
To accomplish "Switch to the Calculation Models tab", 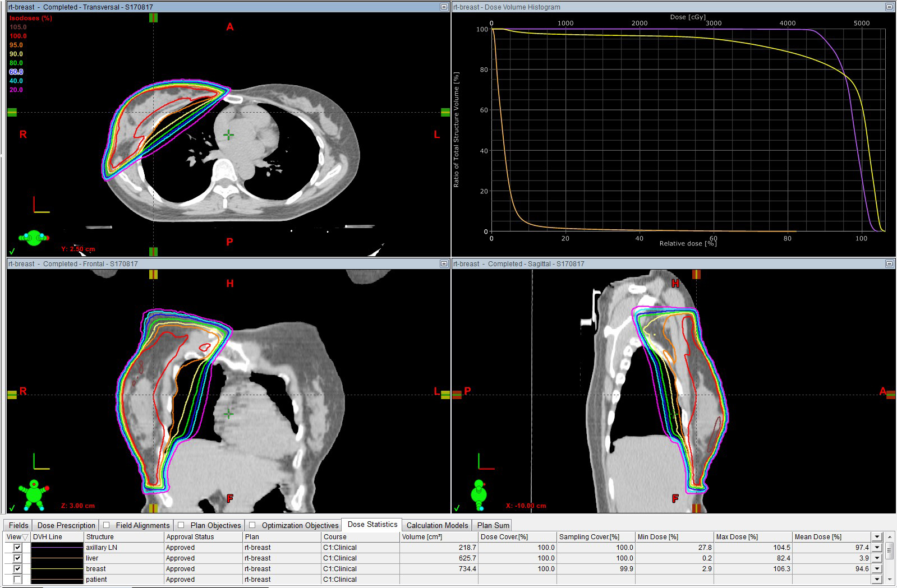I will click(x=437, y=525).
